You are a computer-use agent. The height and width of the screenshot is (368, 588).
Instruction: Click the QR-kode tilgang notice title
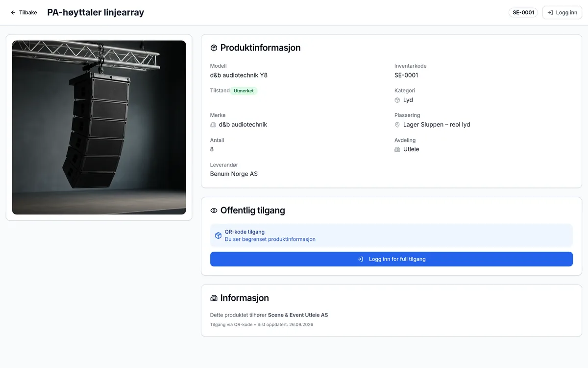pos(245,232)
